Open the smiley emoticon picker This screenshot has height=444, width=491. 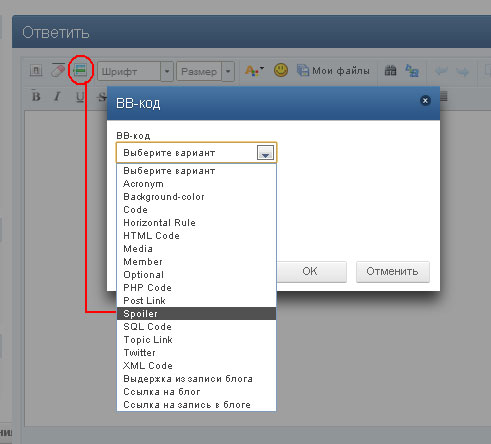pos(281,70)
